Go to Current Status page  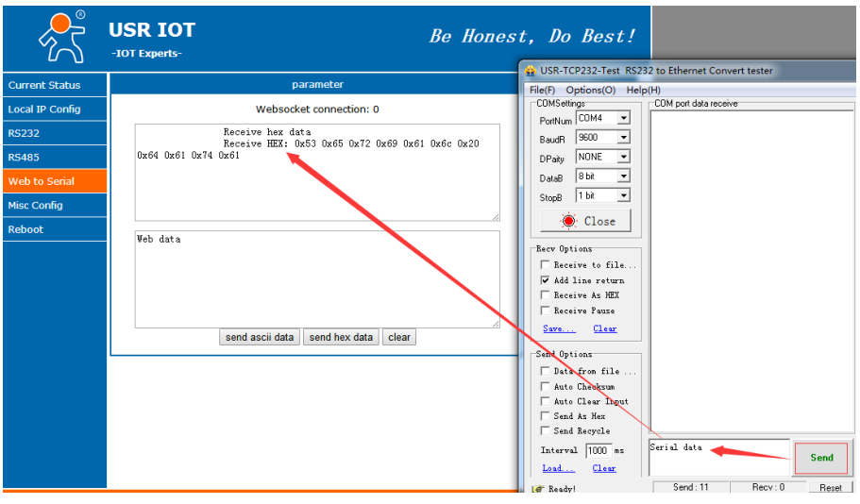(55, 85)
